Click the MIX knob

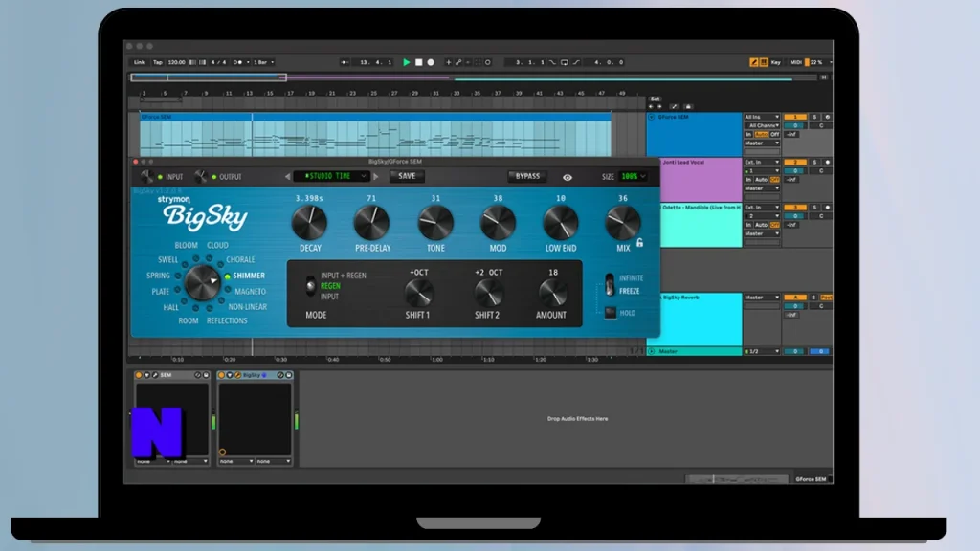pyautogui.click(x=622, y=222)
